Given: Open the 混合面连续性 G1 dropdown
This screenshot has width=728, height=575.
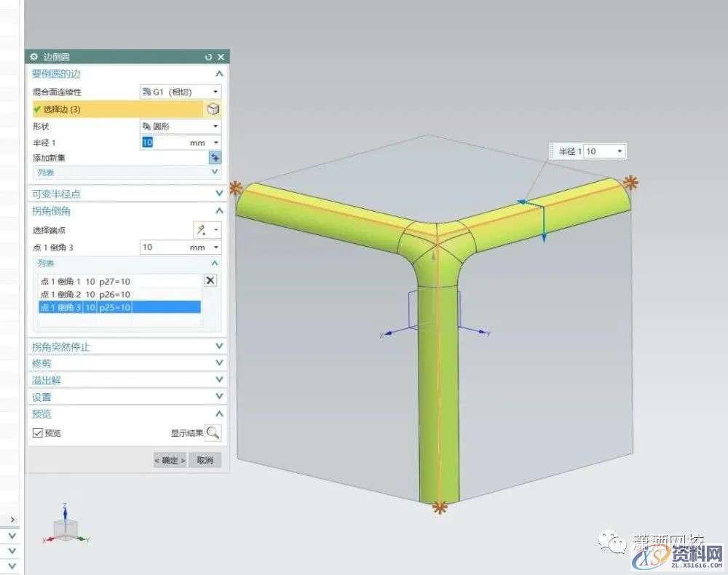Looking at the screenshot, I should tap(180, 92).
